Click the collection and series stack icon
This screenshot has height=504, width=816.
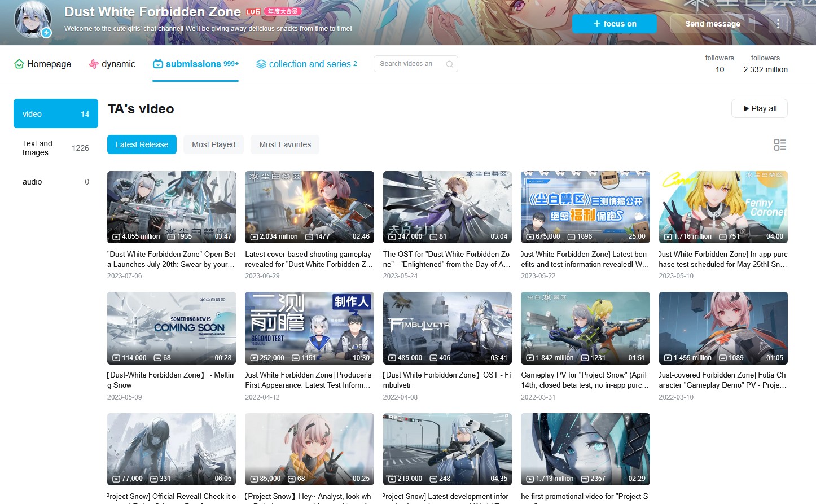[261, 64]
